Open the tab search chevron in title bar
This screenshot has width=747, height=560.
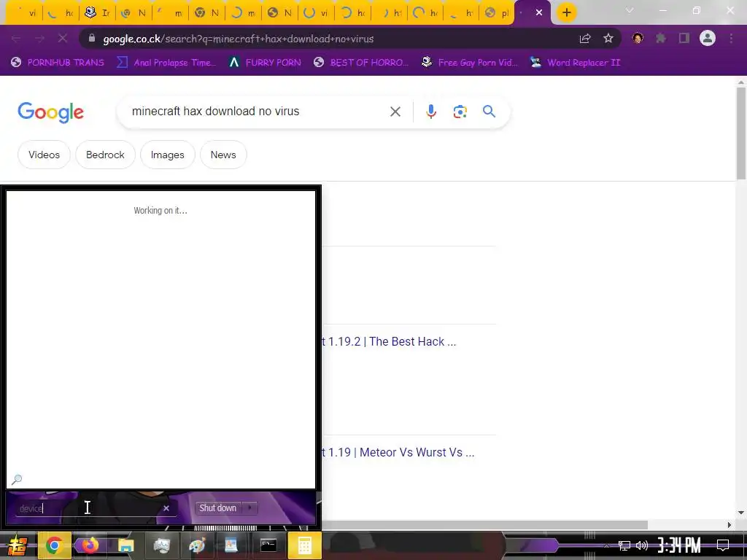[630, 10]
